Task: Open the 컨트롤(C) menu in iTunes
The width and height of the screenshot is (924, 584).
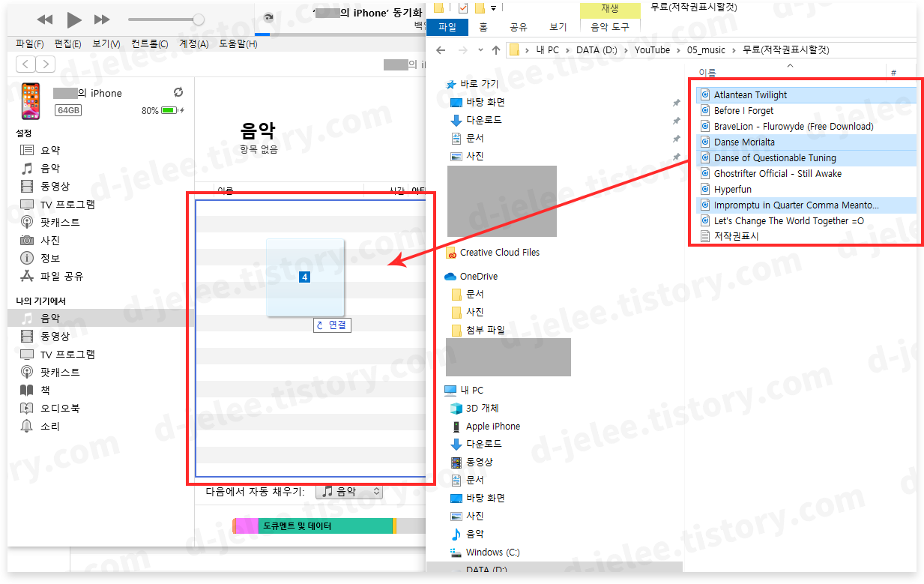Action: (x=150, y=44)
